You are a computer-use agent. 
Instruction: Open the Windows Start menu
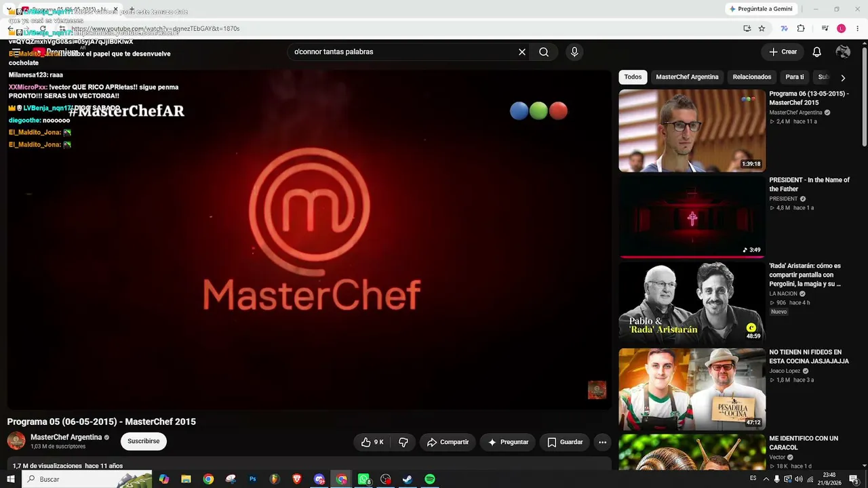pyautogui.click(x=11, y=479)
